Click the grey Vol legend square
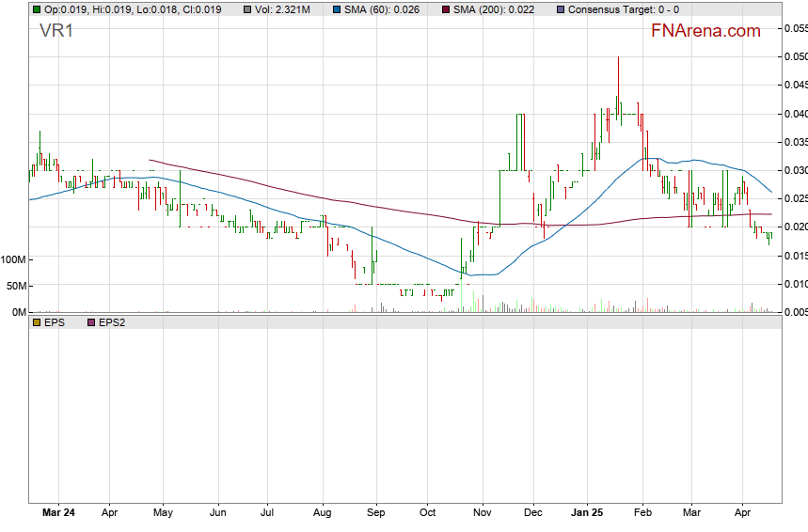Image resolution: width=808 pixels, height=532 pixels. pyautogui.click(x=246, y=9)
